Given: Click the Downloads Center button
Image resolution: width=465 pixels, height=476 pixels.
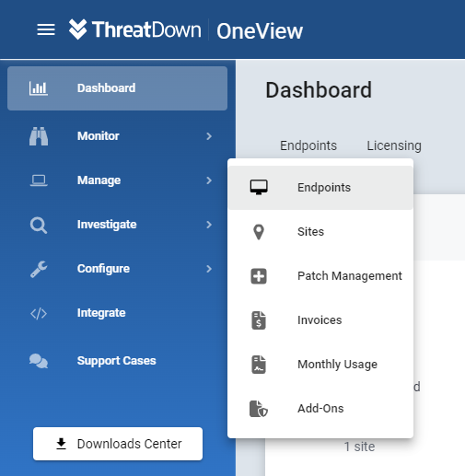Looking at the screenshot, I should tap(118, 444).
